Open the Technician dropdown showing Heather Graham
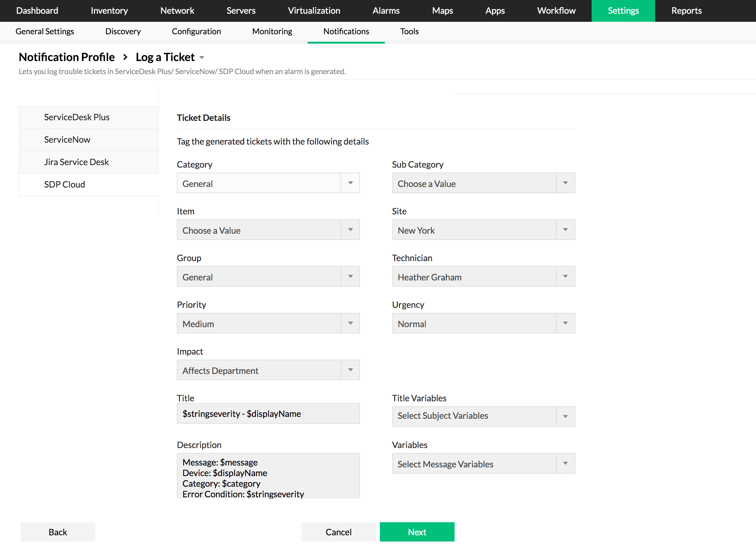This screenshot has width=756, height=554. 483,277
